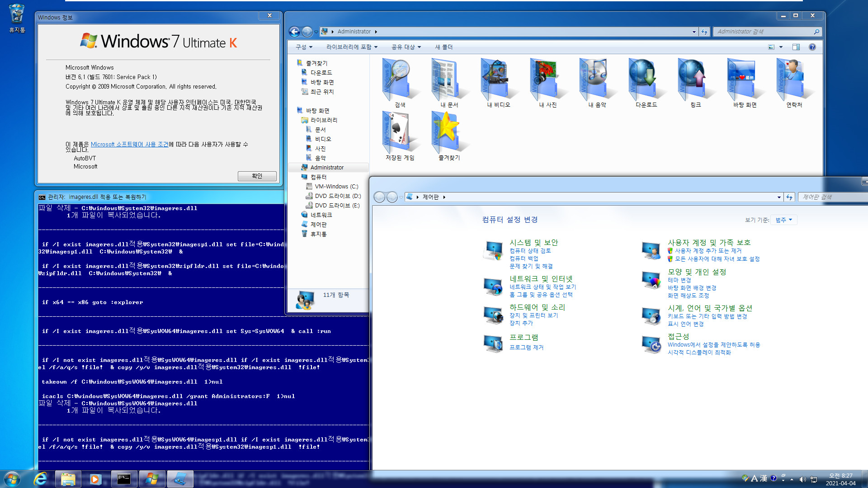Image resolution: width=868 pixels, height=488 pixels.
Task: Click the volume speaker tray icon
Action: tap(802, 479)
